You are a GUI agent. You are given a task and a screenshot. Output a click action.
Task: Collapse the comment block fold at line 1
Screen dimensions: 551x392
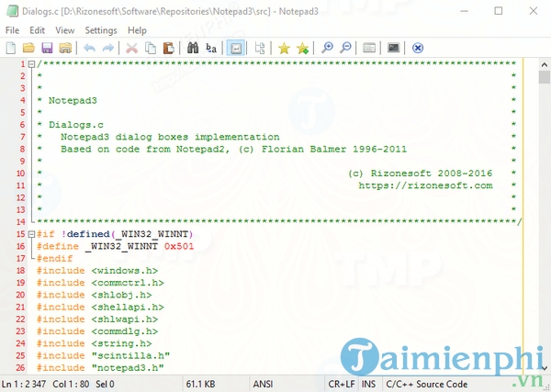[31, 64]
